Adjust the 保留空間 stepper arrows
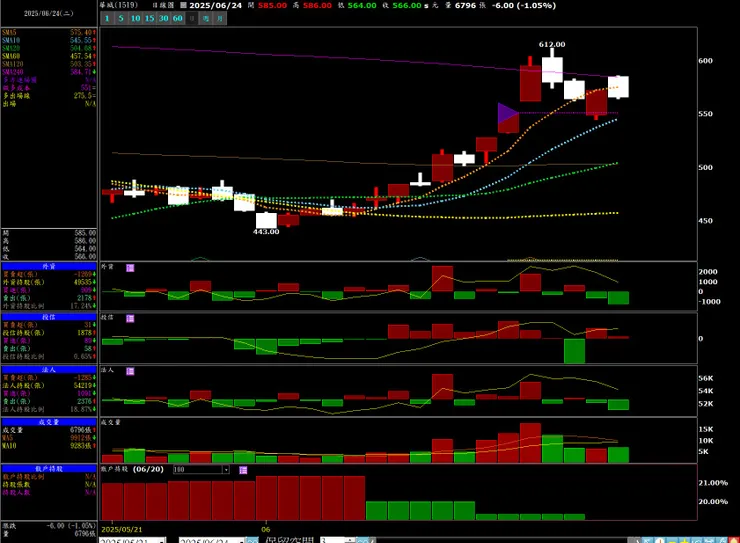Viewport: 740px width, 543px height. coord(350,540)
